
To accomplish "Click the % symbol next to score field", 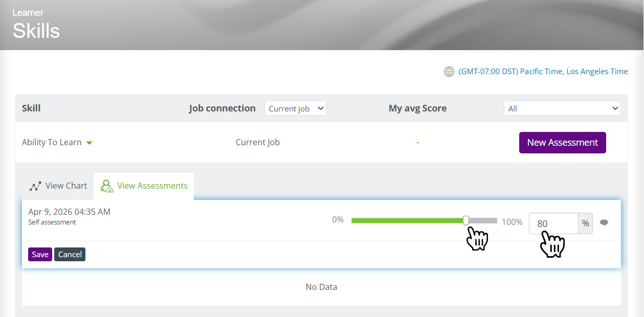I will (x=585, y=223).
